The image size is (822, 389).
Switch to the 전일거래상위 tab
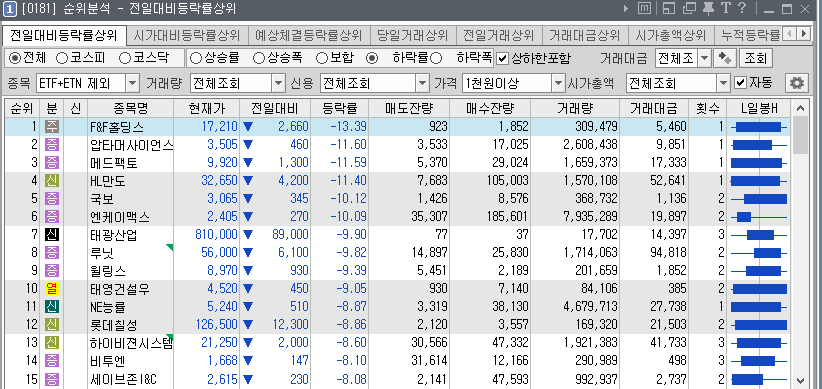click(499, 36)
